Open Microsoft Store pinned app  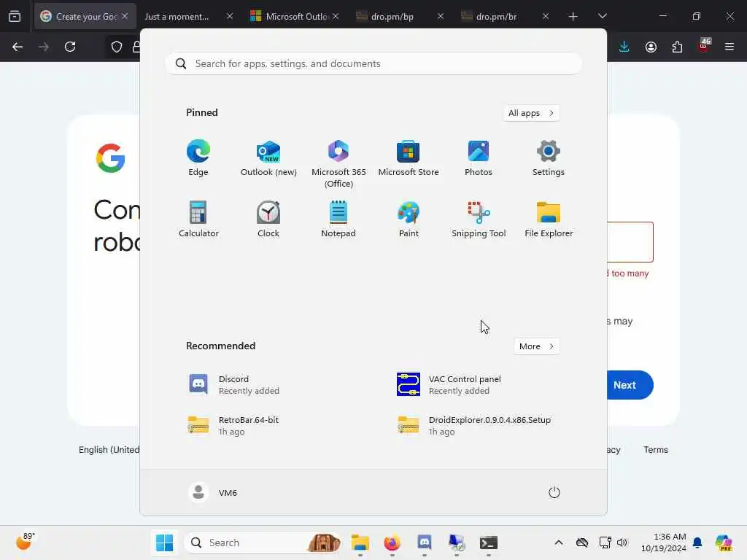click(x=409, y=158)
